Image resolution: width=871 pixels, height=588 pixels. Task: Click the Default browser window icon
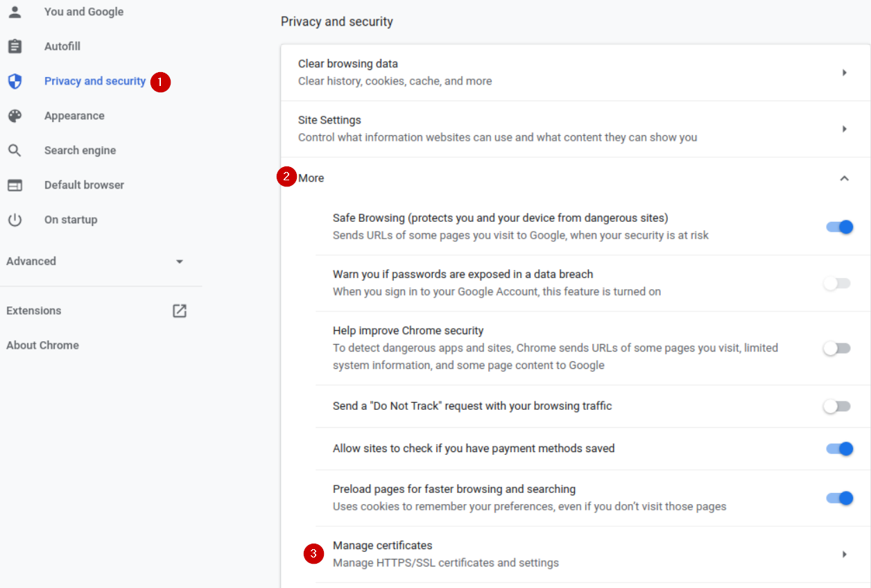(15, 185)
